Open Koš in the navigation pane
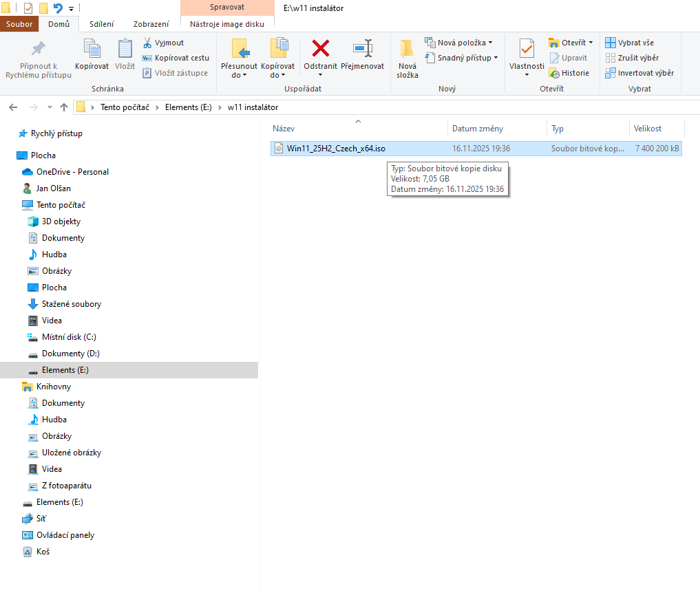The image size is (700, 595). pyautogui.click(x=36, y=552)
